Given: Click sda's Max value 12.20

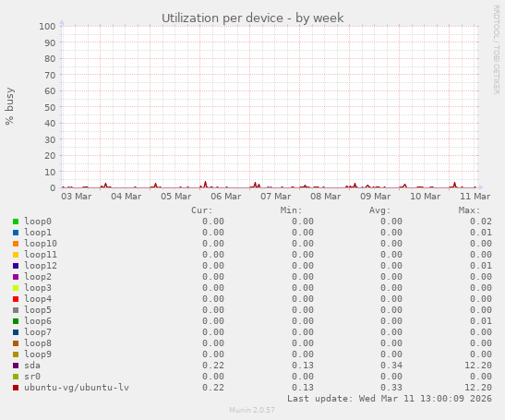Looking at the screenshot, I should pyautogui.click(x=478, y=366).
